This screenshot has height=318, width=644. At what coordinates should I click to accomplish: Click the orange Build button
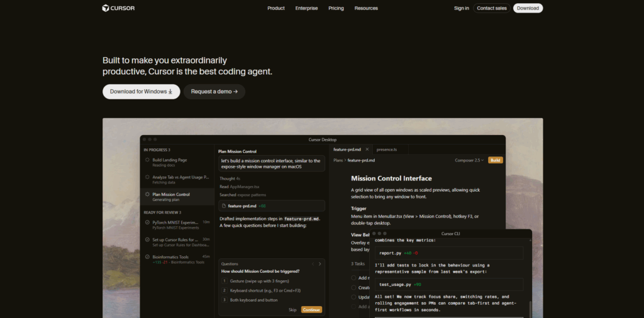click(x=496, y=160)
